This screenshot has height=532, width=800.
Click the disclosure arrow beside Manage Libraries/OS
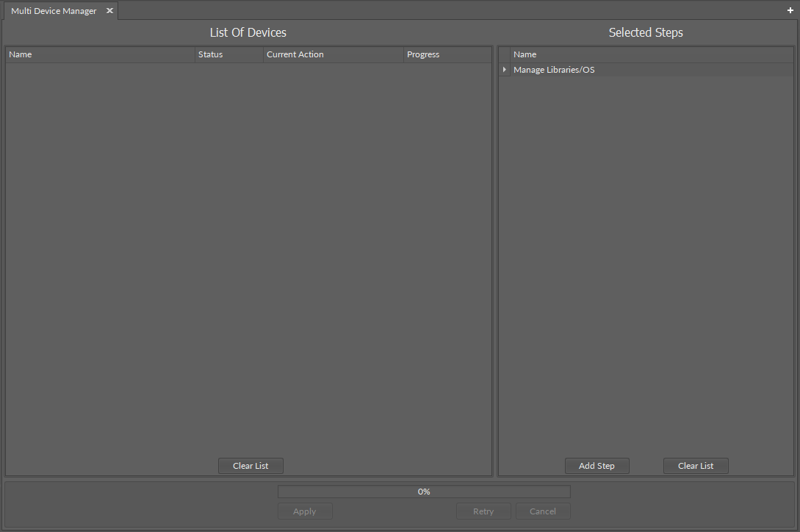[x=504, y=69]
